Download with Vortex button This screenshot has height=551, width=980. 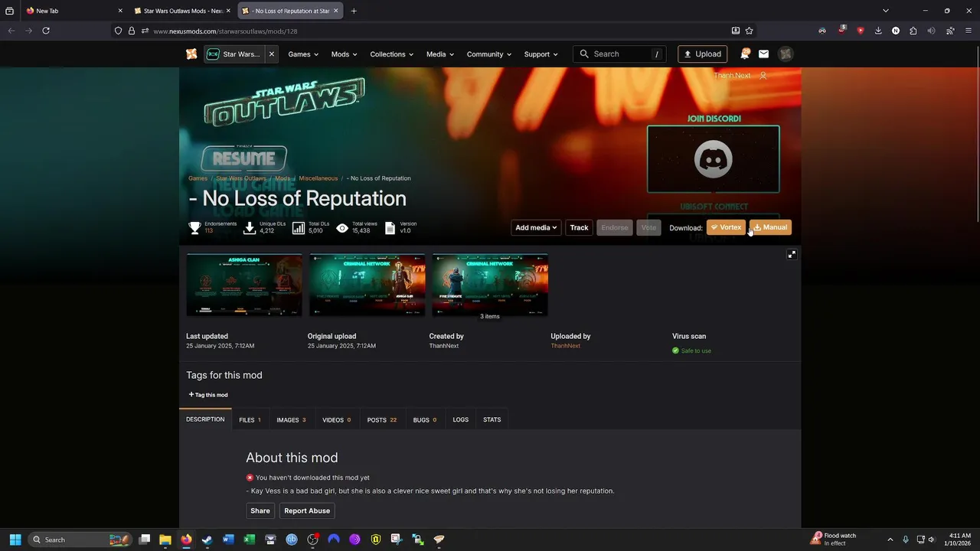725,227
